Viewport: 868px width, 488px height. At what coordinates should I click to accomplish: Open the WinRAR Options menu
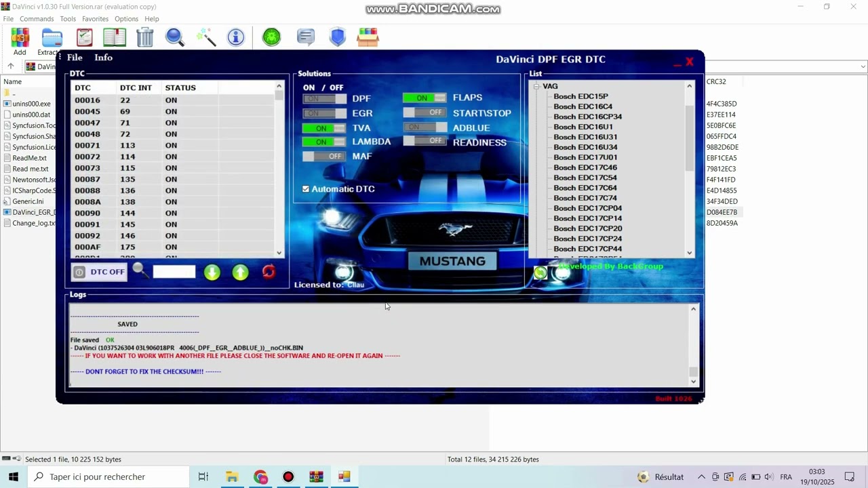pyautogui.click(x=126, y=19)
